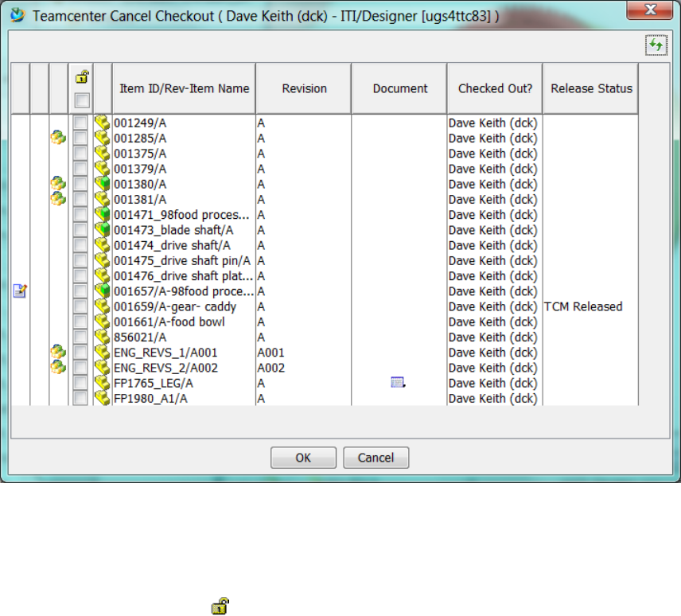The height and width of the screenshot is (616, 681).
Task: Click part icon for FP1765_LEG/A
Action: coord(102,383)
